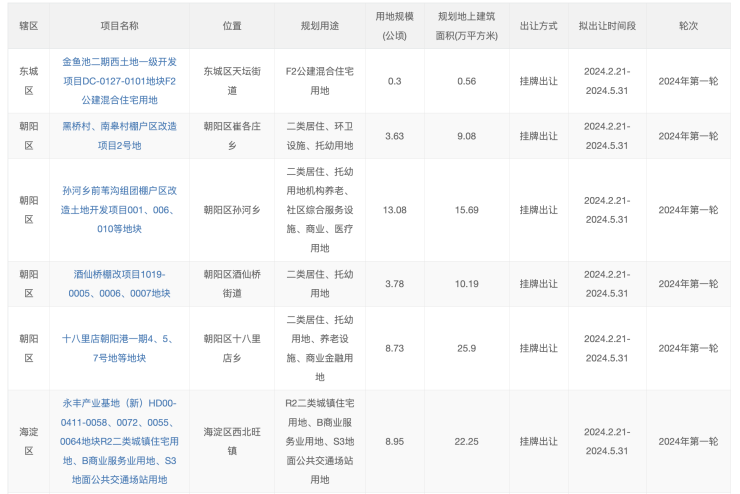The width and height of the screenshot is (740, 494).
Task: Select the 出让方式 column header
Action: point(538,25)
